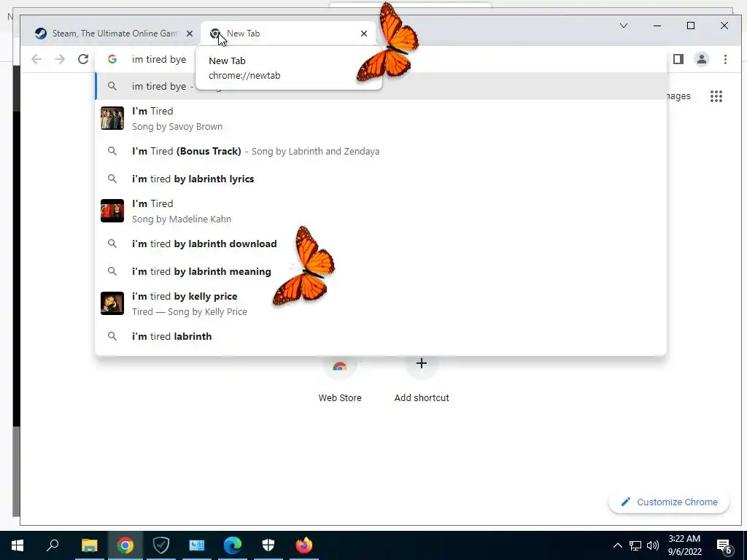Open the Windows Start menu
This screenshot has height=560, width=747.
tap(18, 545)
